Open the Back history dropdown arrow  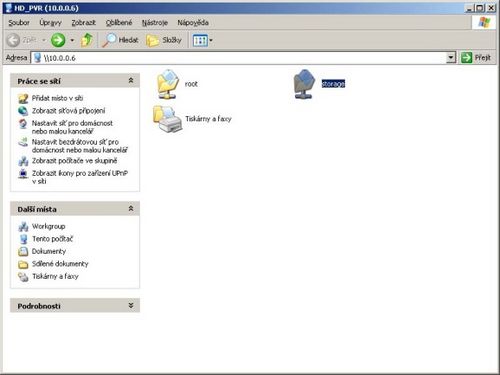pyautogui.click(x=44, y=40)
